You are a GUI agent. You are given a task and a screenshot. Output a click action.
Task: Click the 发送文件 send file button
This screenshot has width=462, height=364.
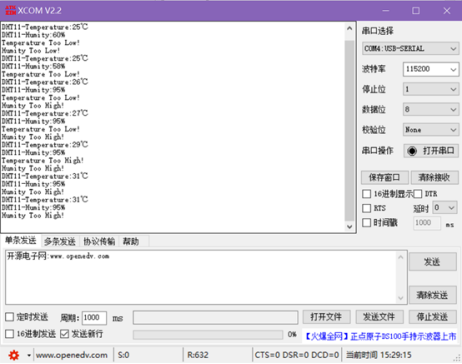pyautogui.click(x=379, y=317)
